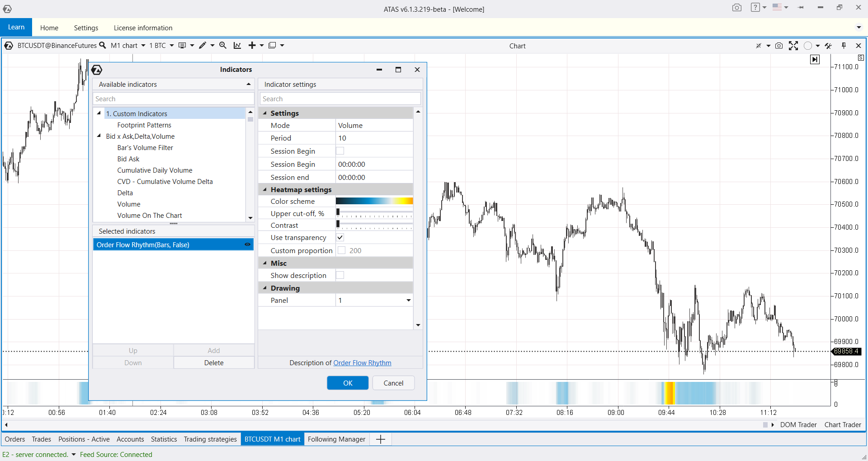
Task: Collapse the Heatmap settings section
Action: (265, 190)
